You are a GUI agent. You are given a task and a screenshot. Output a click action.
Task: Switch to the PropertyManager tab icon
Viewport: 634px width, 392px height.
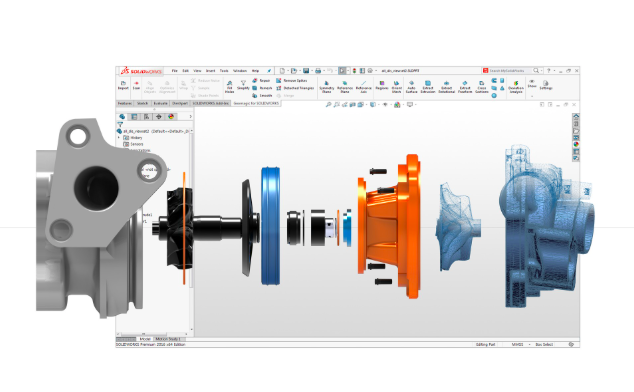pos(134,117)
